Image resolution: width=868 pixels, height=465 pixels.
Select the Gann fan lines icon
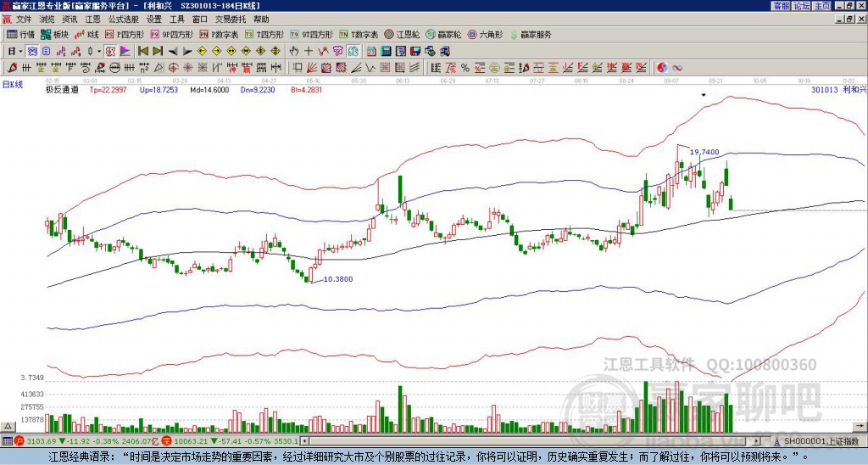312,68
